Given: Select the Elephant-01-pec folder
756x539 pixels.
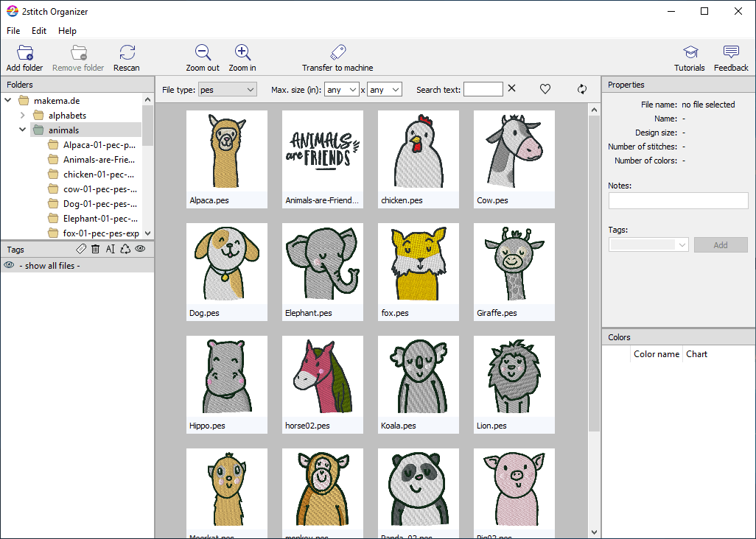Looking at the screenshot, I should [100, 219].
